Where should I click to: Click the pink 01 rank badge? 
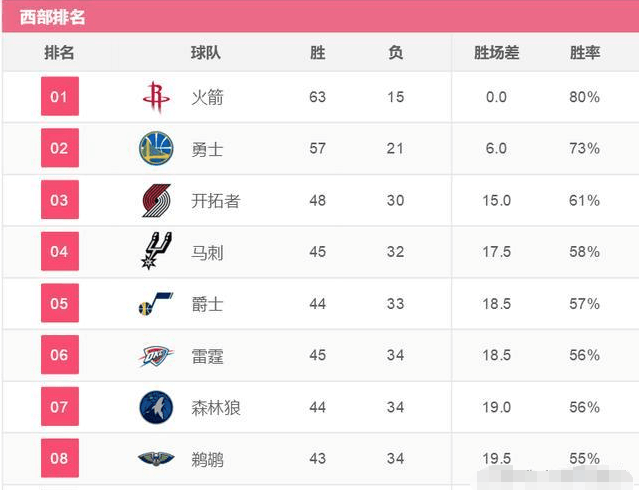coord(60,96)
